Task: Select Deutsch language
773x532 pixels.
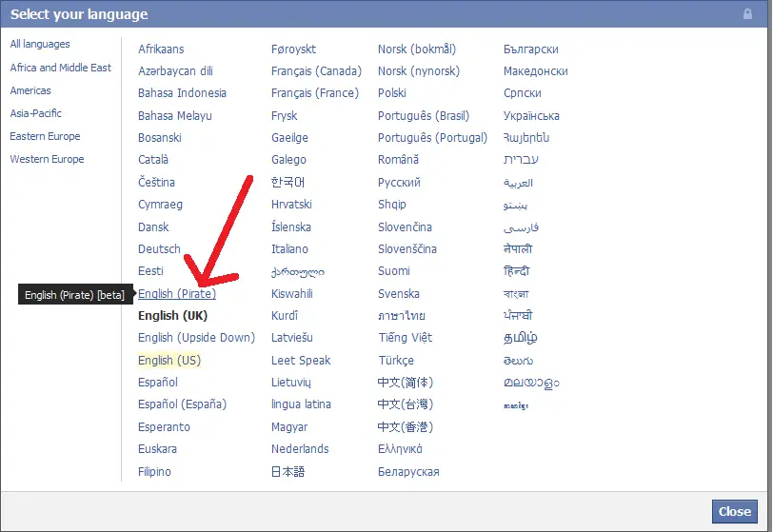Action: pyautogui.click(x=159, y=249)
